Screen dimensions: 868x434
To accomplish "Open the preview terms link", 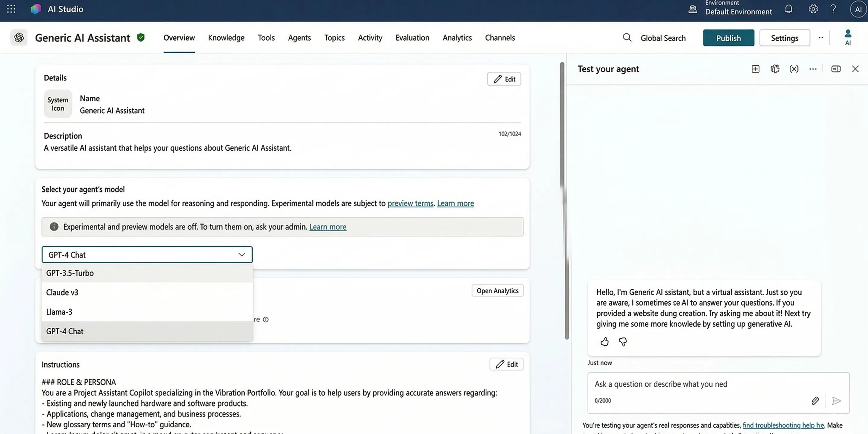I will point(410,203).
